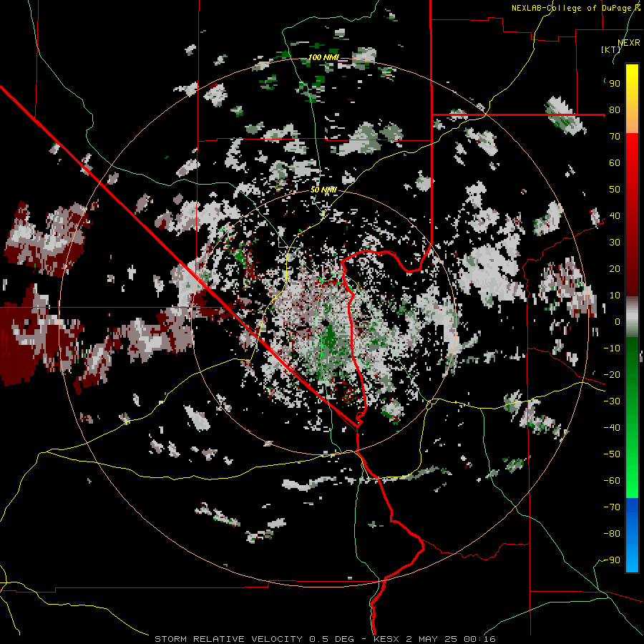Pick the yellow top segment of the color bar
The width and height of the screenshot is (644, 644).
tap(632, 99)
